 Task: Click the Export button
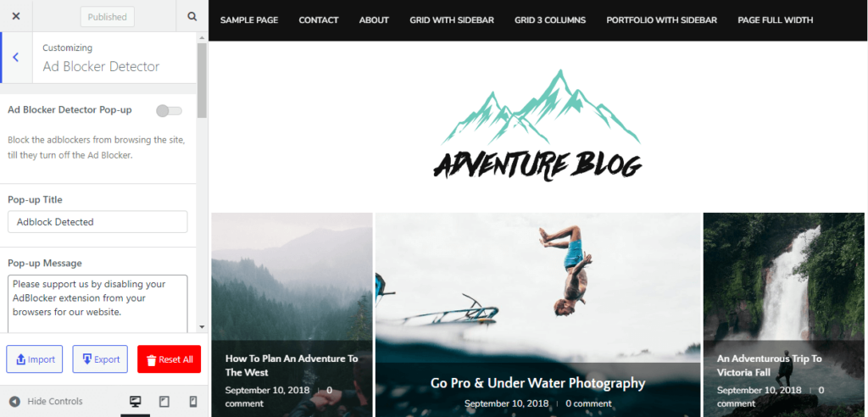[x=100, y=359]
